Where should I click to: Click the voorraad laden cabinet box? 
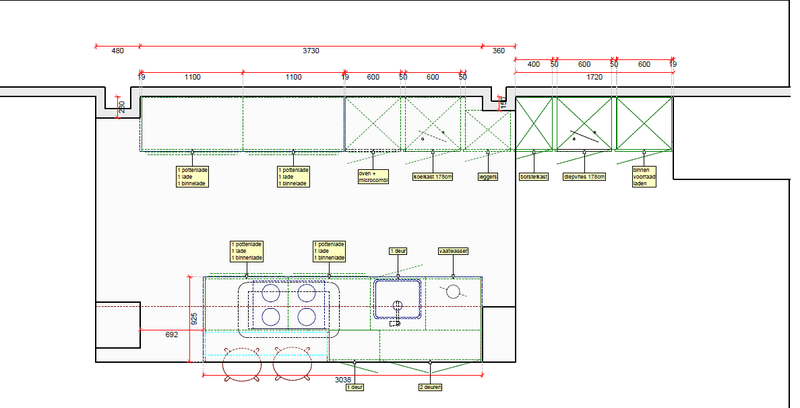pyautogui.click(x=644, y=124)
